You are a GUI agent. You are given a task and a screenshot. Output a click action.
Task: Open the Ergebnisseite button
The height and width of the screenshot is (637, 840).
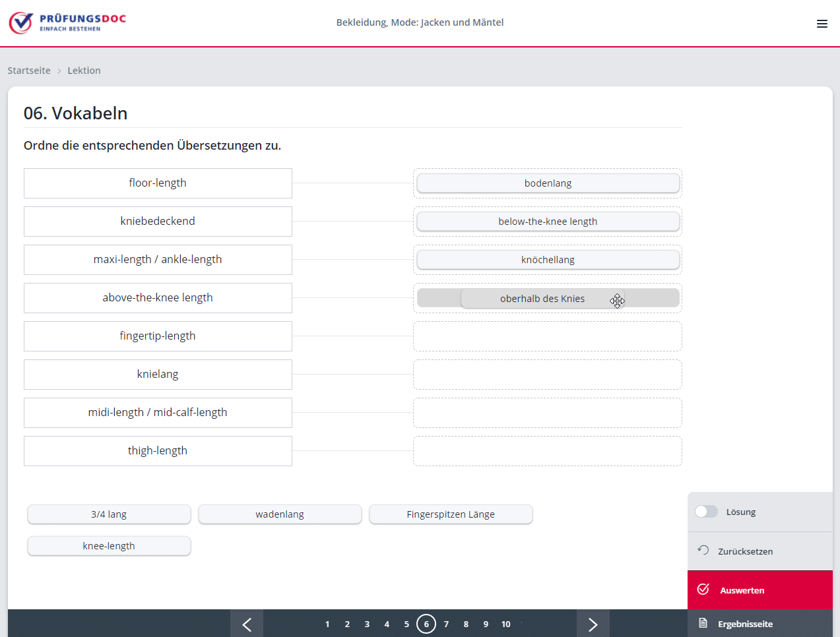pos(745,624)
